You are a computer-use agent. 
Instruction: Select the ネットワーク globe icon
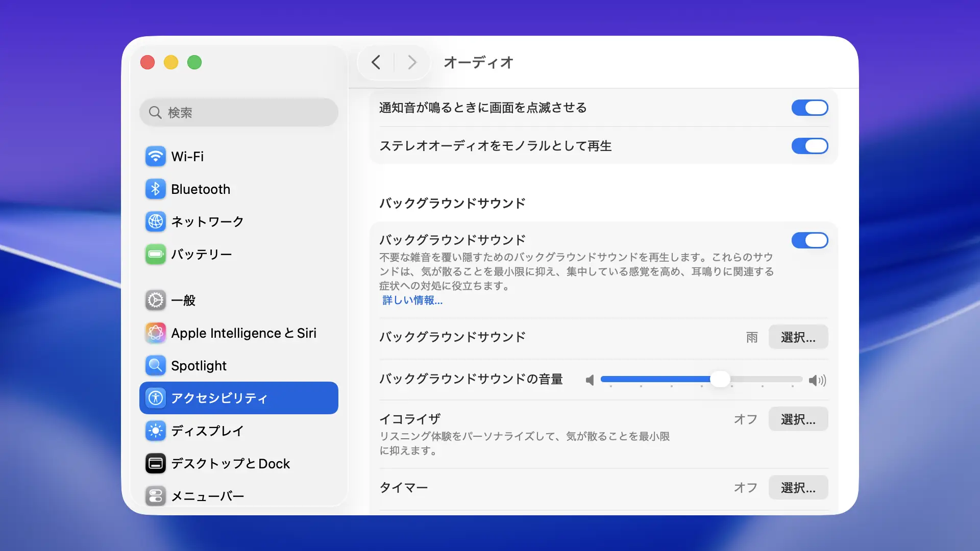coord(155,221)
